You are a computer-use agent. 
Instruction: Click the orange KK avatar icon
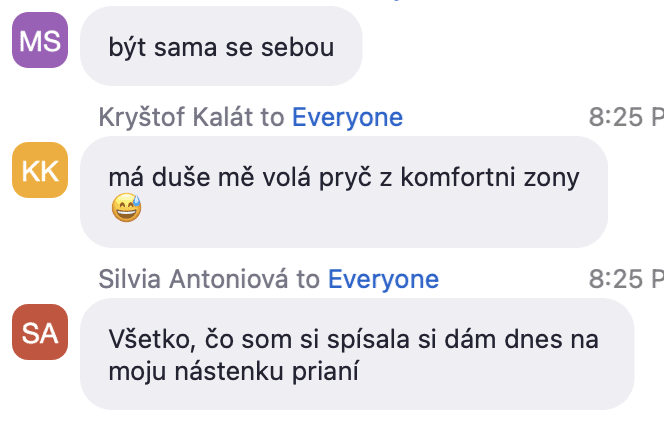(40, 170)
